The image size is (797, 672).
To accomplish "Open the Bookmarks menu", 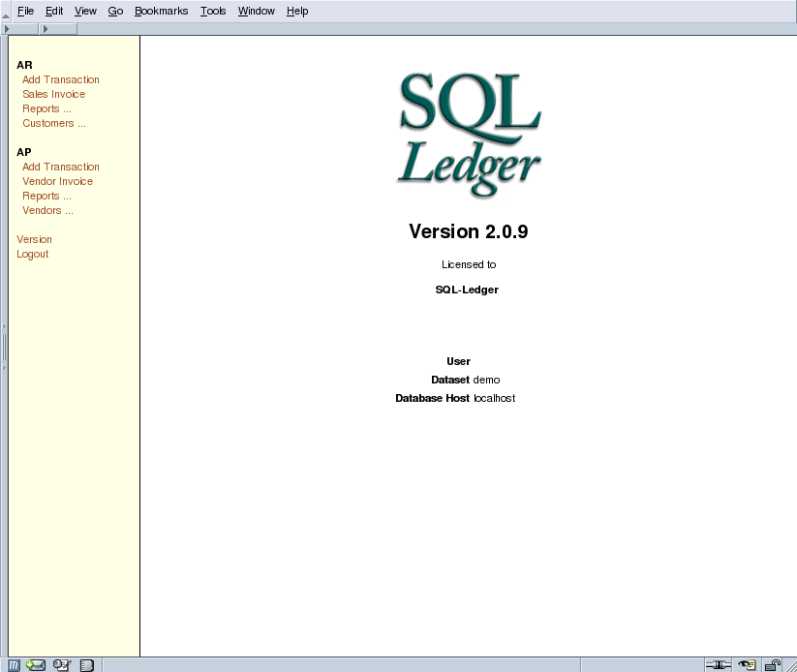I will pyautogui.click(x=161, y=11).
